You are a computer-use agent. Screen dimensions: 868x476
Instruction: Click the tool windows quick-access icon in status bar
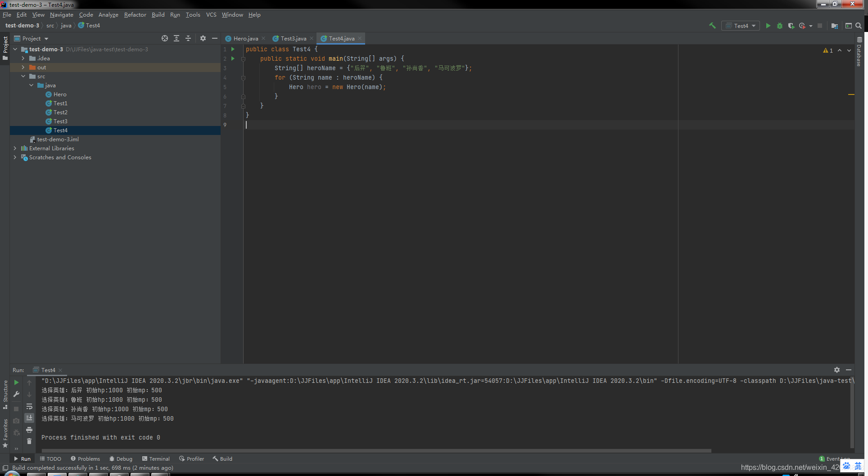tap(5, 468)
